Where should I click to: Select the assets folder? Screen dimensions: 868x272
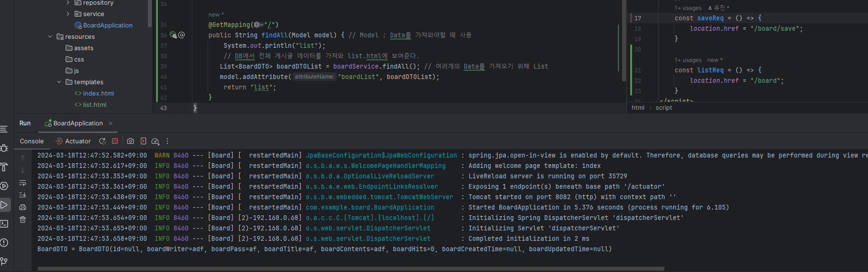pos(79,48)
